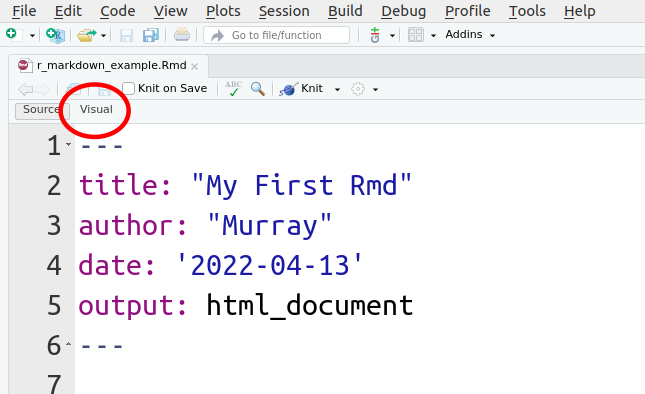Viewport: 645px width, 394px height.
Task: Open the Plots menu
Action: tap(223, 11)
